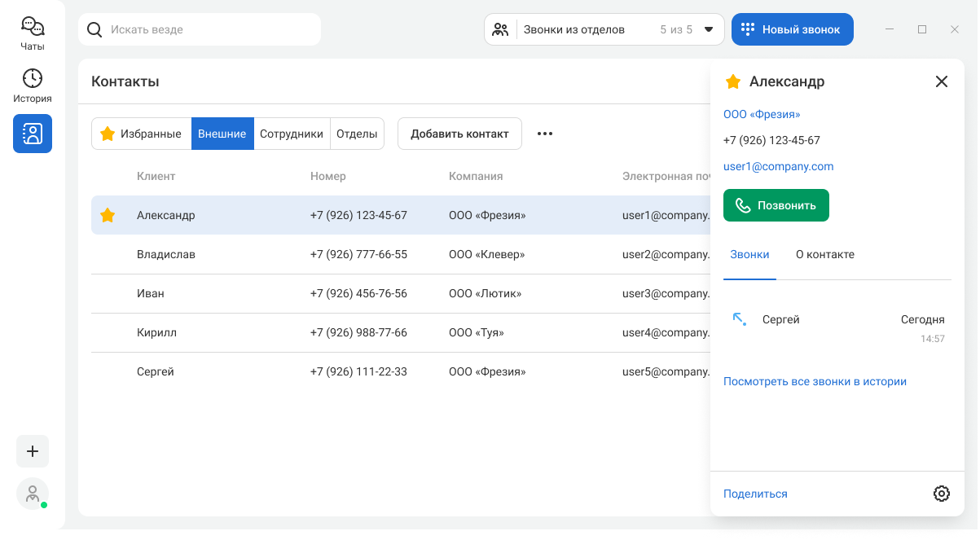Click the Добавить контакт button
980x540 pixels.
pos(459,134)
